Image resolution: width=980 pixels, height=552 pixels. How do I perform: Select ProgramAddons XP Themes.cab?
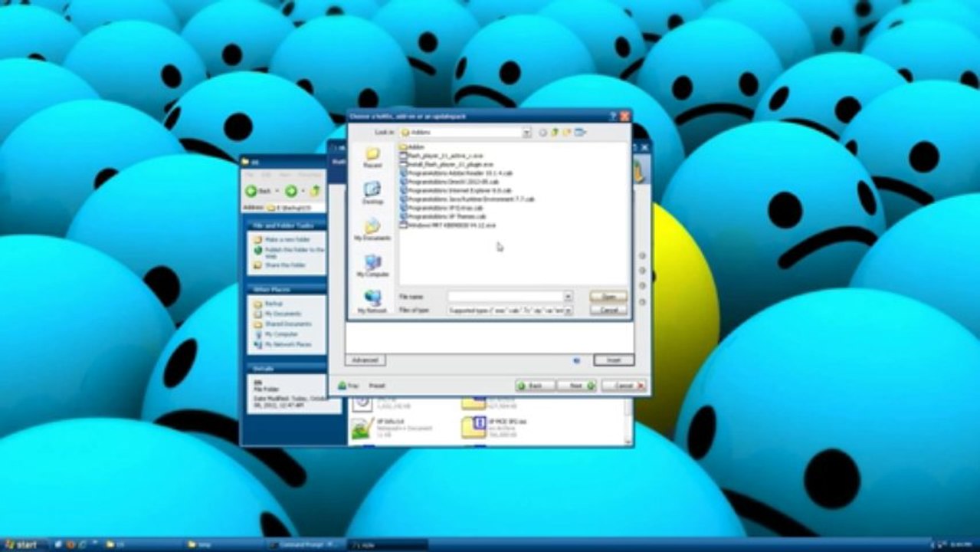443,216
